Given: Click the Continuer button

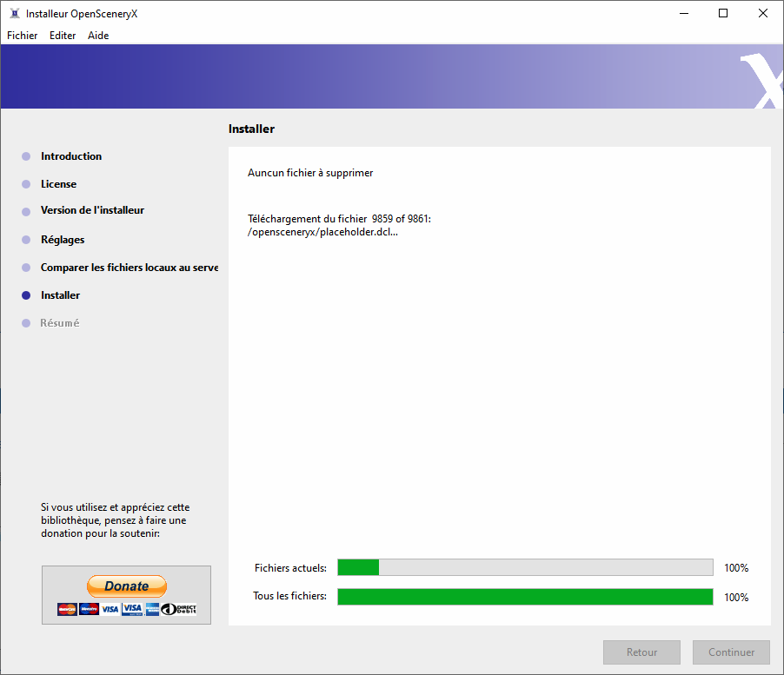Looking at the screenshot, I should point(731,652).
